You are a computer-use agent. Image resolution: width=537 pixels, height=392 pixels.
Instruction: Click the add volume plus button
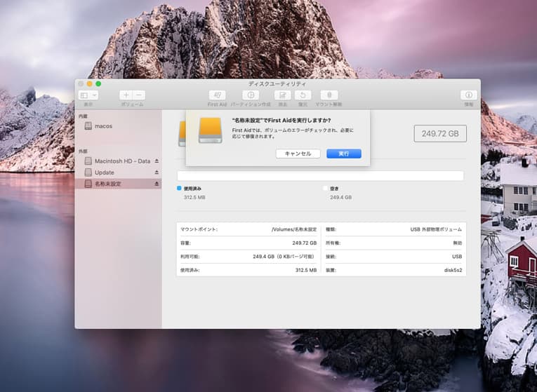(x=126, y=95)
